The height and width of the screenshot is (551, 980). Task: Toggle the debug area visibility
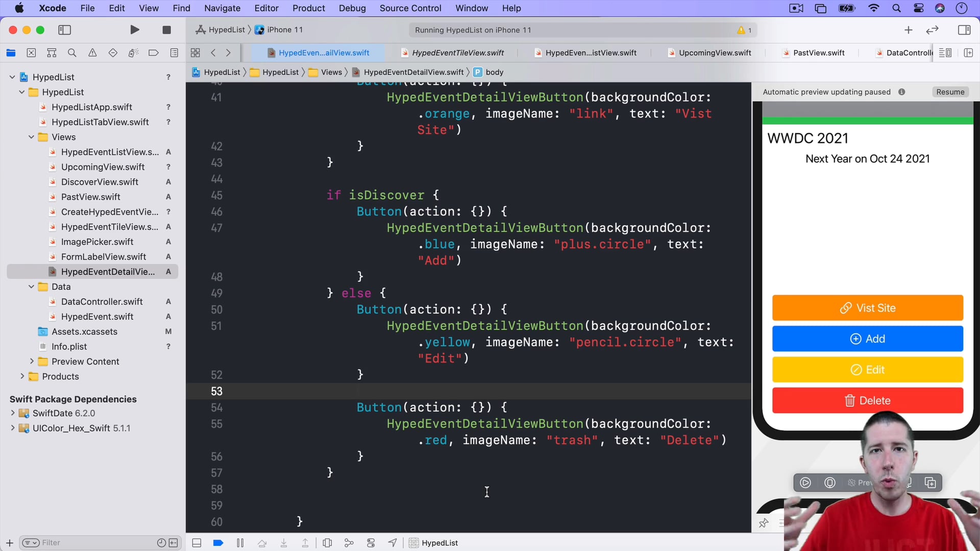pyautogui.click(x=197, y=543)
